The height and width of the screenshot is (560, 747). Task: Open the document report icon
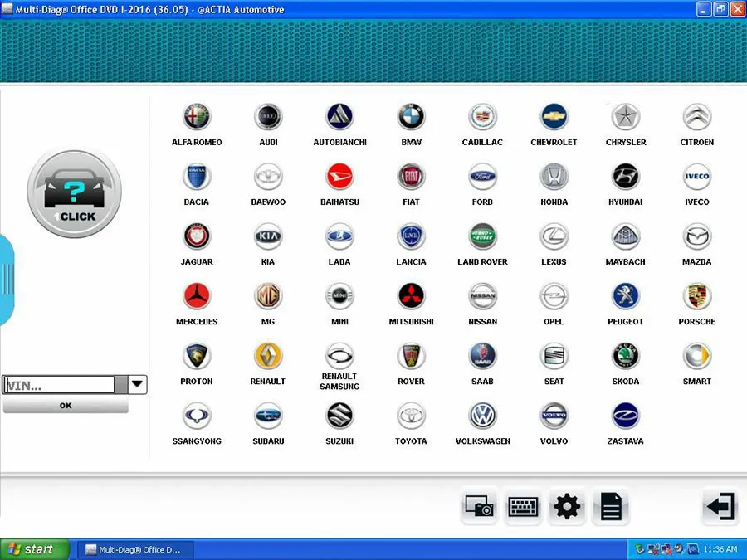[x=611, y=506]
